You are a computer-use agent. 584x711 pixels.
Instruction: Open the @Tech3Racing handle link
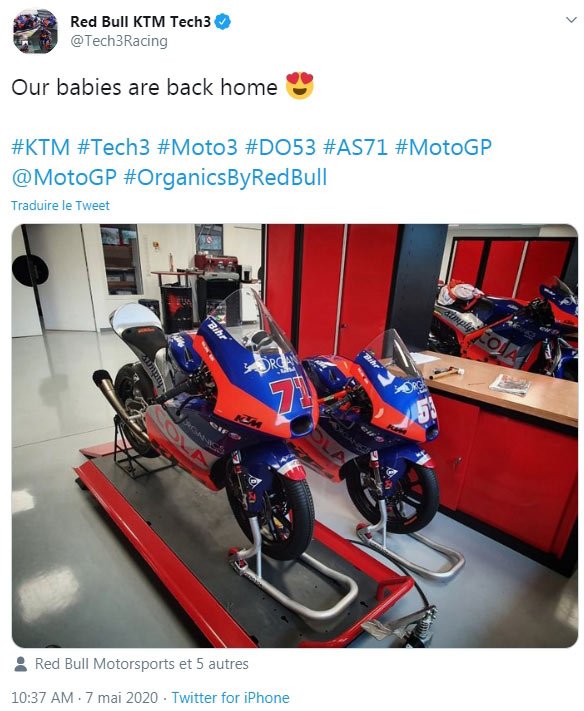tap(119, 41)
